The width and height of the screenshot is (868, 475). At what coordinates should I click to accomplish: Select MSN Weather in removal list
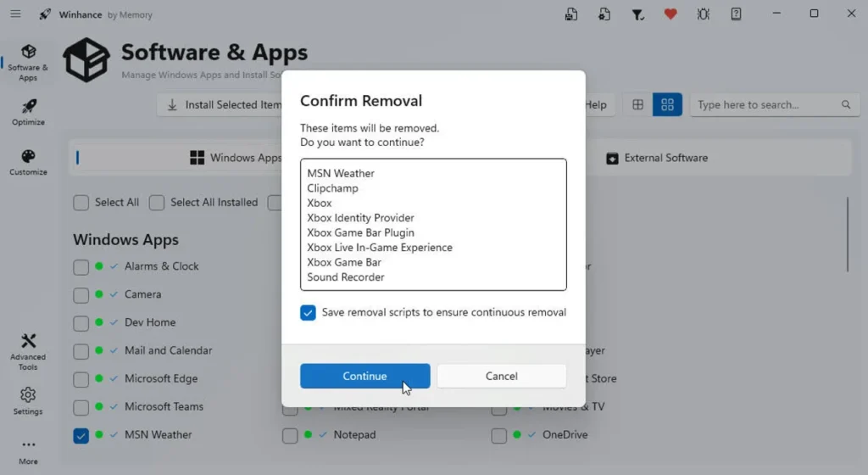click(x=341, y=173)
